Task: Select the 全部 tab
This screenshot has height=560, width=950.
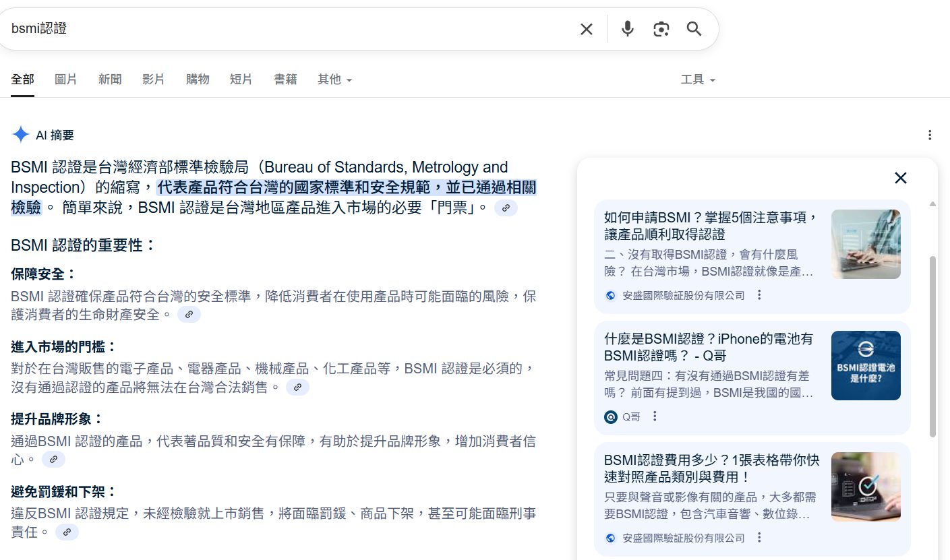Action: [22, 80]
